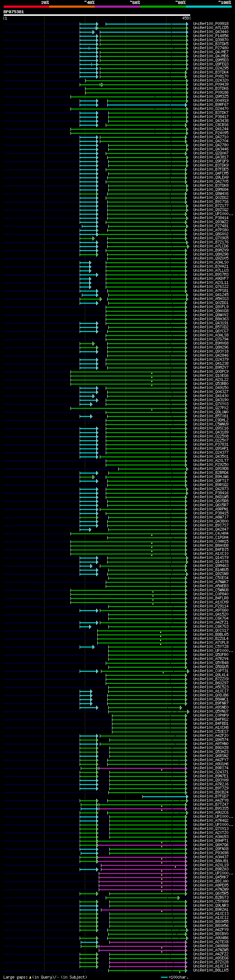This screenshot has width=235, height=980.
Task: Click the cyan alignment bar beside UniRef100_B7FGD7
Action: 165,797
